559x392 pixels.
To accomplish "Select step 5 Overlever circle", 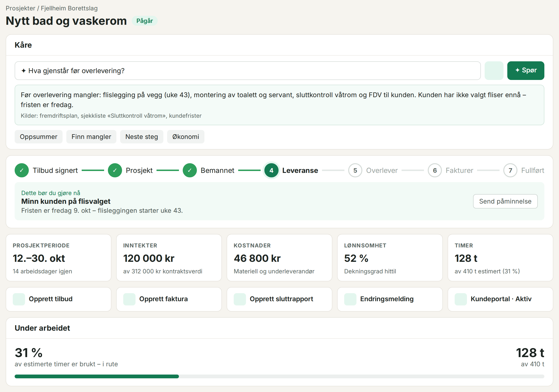I will (355, 170).
